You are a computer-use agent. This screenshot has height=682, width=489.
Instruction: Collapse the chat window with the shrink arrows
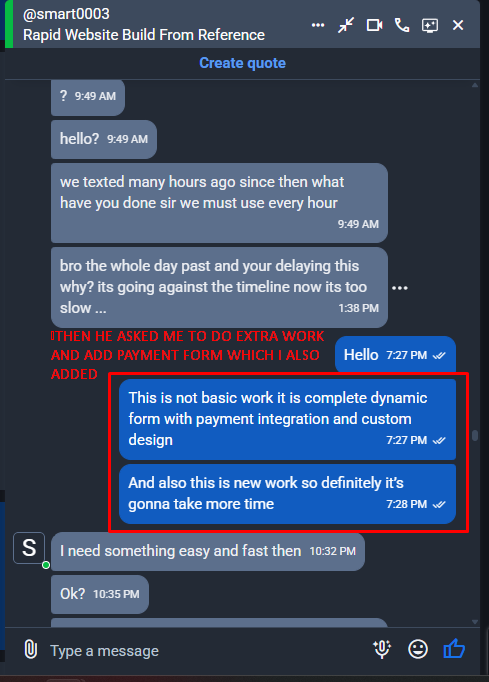pyautogui.click(x=346, y=25)
